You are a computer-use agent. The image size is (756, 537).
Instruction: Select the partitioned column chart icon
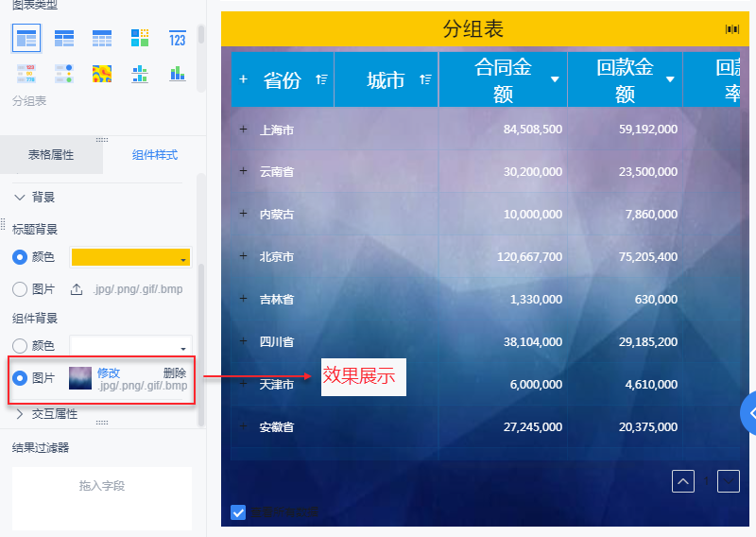pyautogui.click(x=140, y=74)
